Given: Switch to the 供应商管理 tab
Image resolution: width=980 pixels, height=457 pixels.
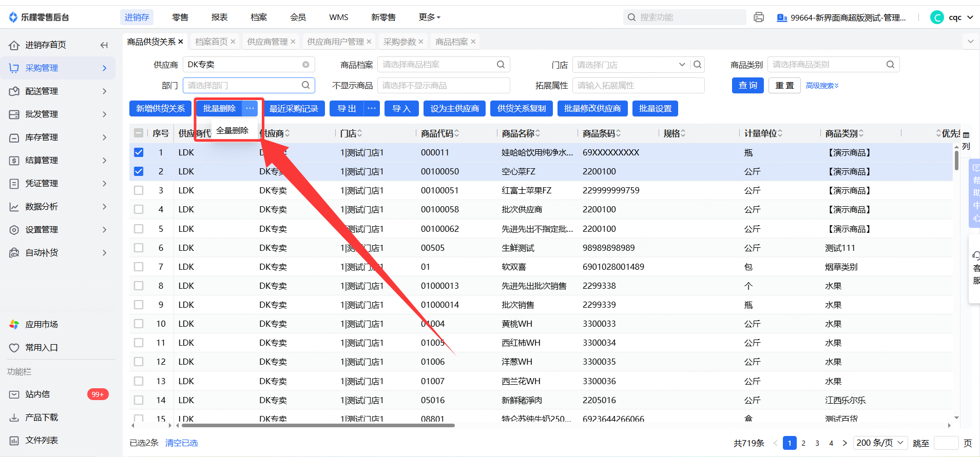Looking at the screenshot, I should tap(267, 42).
